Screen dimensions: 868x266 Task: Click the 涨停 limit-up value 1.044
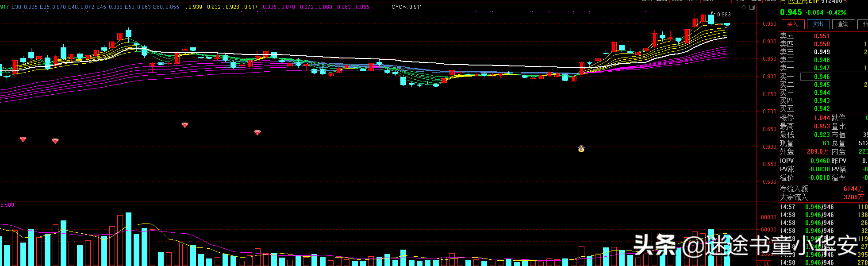(x=822, y=118)
